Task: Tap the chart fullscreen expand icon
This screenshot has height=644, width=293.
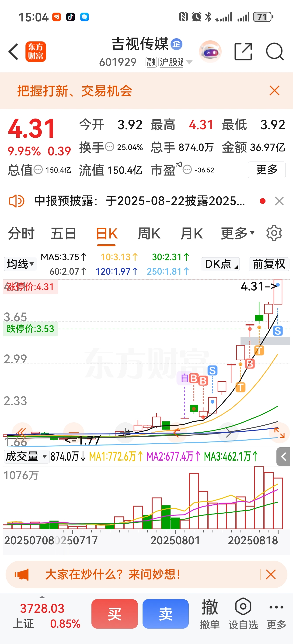Action: point(279,433)
